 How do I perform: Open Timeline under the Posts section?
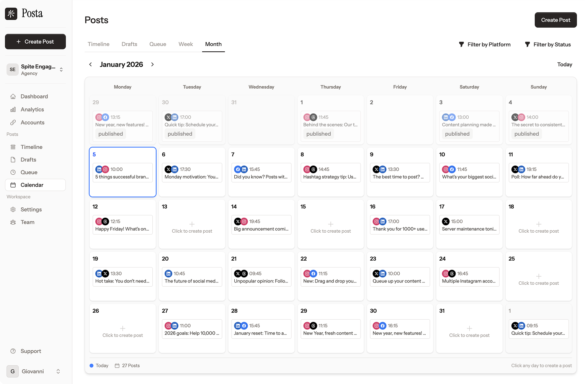pos(31,147)
